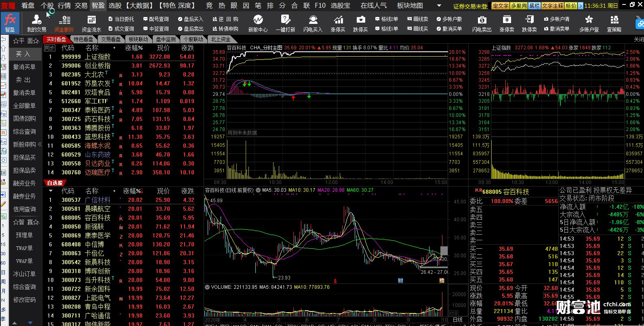
Task: Open 选股 menu
Action: (x=115, y=5)
